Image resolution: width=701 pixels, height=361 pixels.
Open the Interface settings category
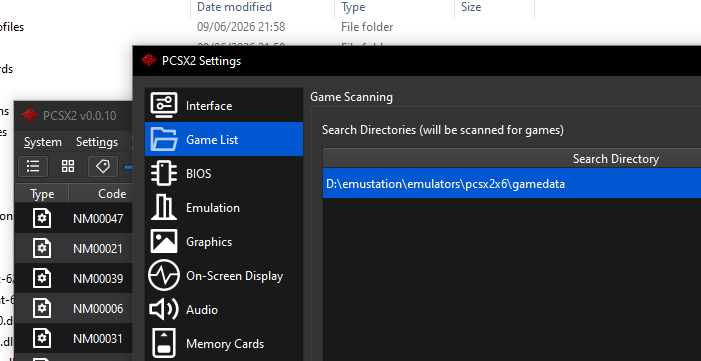click(x=224, y=106)
